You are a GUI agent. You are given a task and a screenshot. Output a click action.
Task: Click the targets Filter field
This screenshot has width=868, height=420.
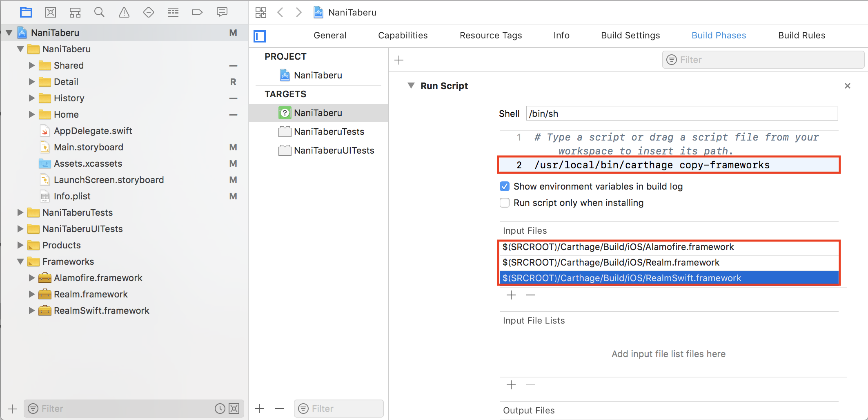tap(338, 409)
